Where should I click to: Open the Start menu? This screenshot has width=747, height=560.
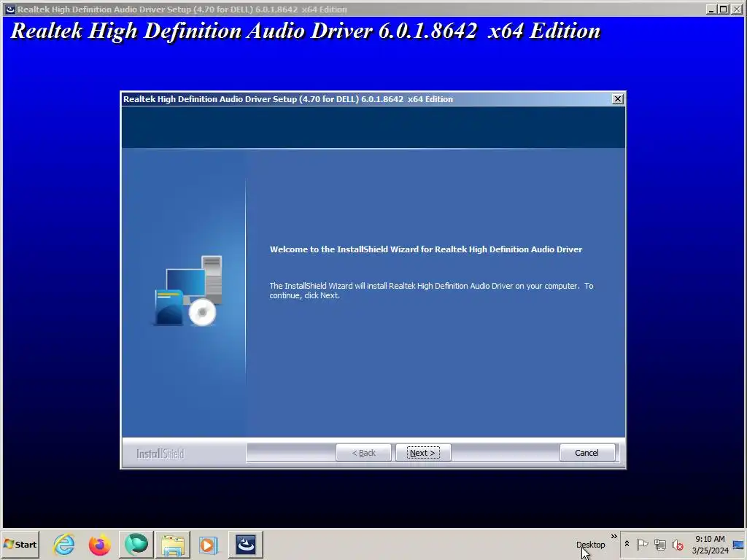(x=20, y=544)
